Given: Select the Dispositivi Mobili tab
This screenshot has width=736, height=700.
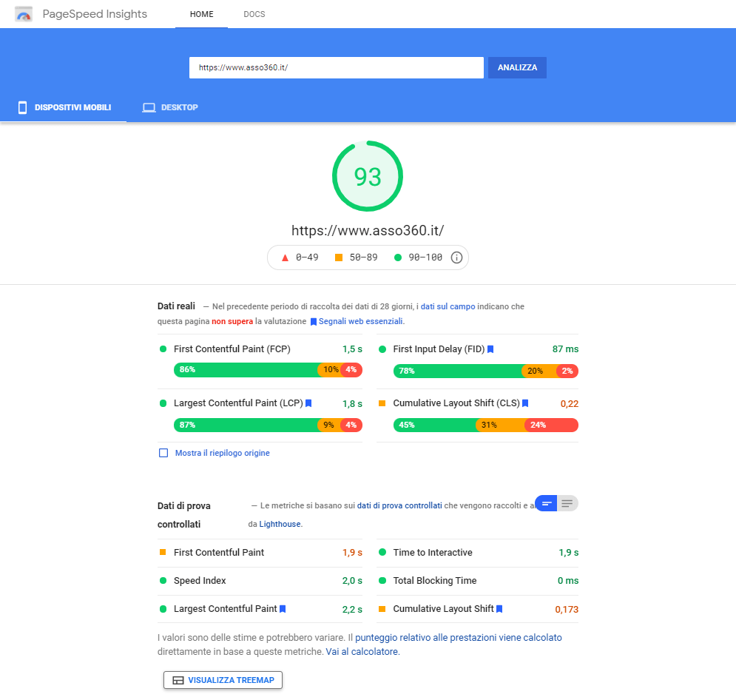Looking at the screenshot, I should (x=64, y=107).
